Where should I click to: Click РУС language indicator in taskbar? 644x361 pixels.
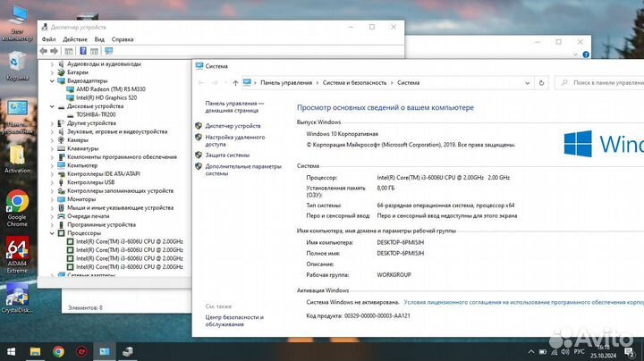[x=579, y=352]
